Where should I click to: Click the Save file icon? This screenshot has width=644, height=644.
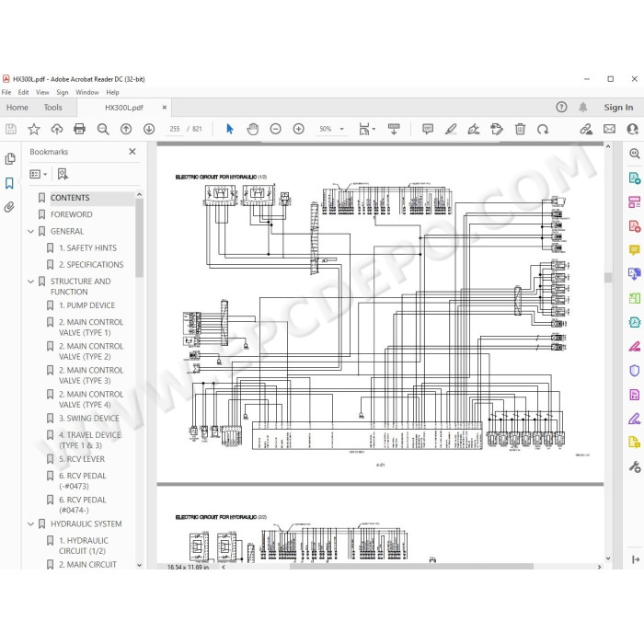11,130
